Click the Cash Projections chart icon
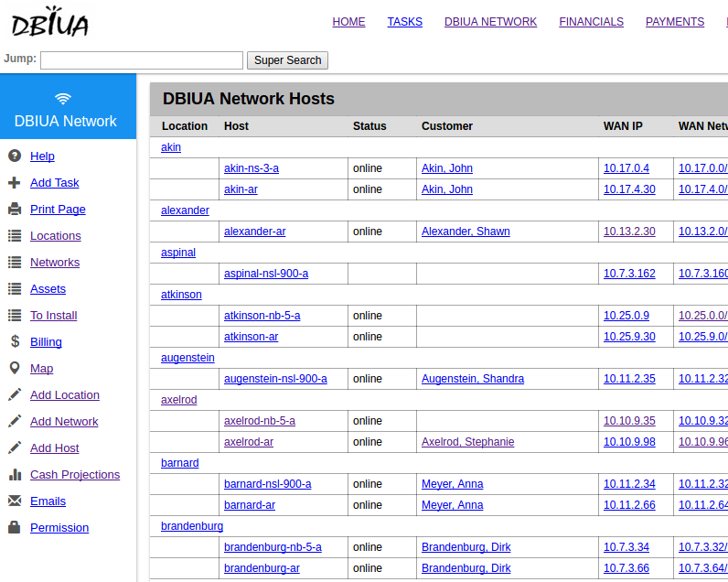Screen dimensions: 728x582 pyautogui.click(x=15, y=474)
